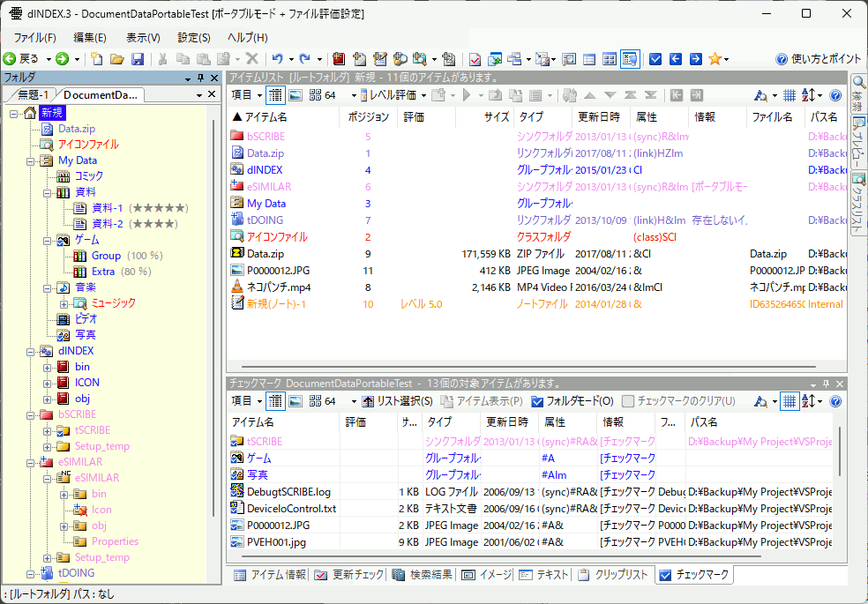
Task: Sort by the ポジション column header
Action: tap(369, 116)
